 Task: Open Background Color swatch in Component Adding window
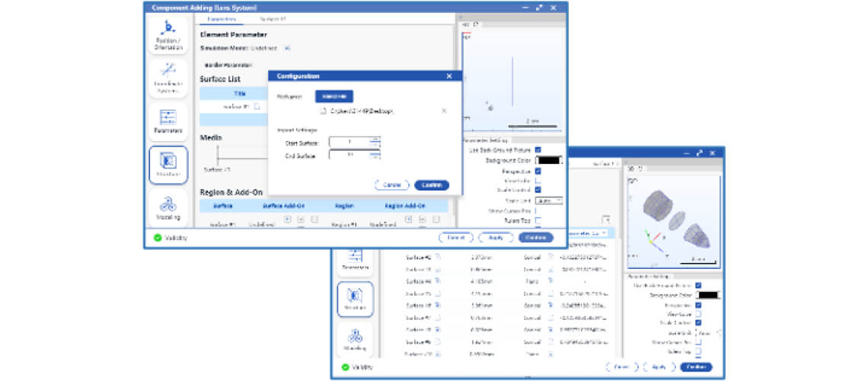[x=548, y=161]
